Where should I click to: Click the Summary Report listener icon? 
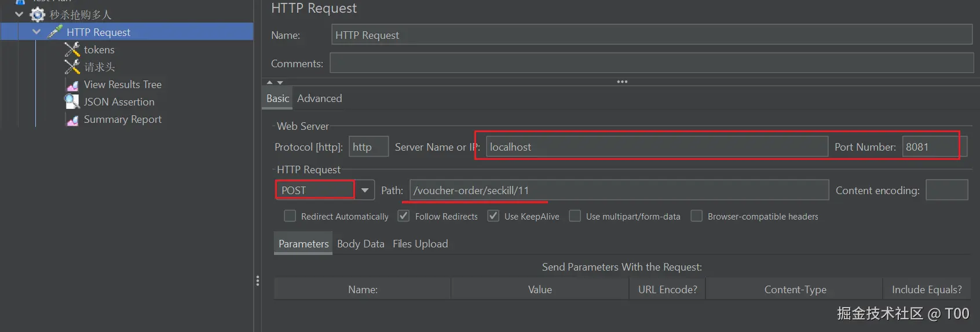coord(72,120)
